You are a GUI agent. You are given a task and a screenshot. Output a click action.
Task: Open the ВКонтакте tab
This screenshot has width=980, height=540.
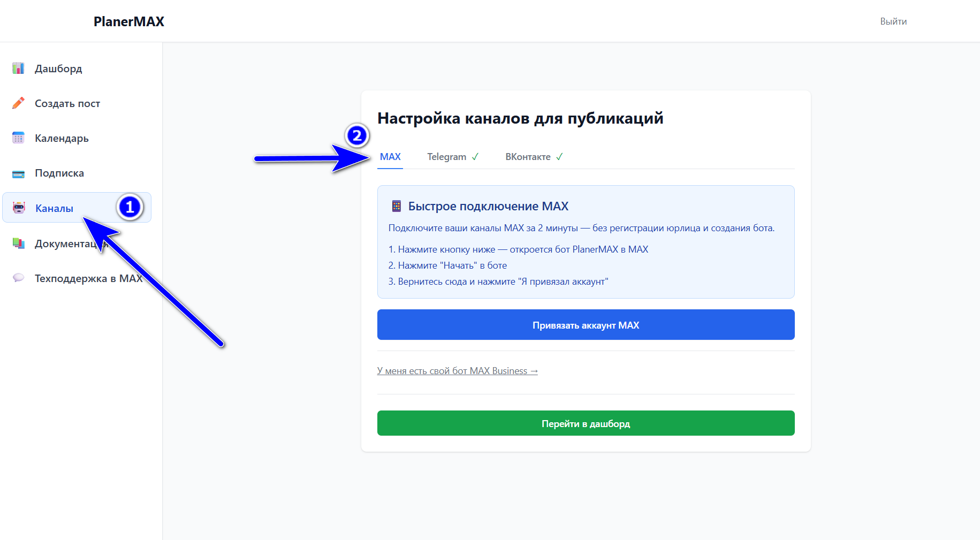tap(528, 156)
